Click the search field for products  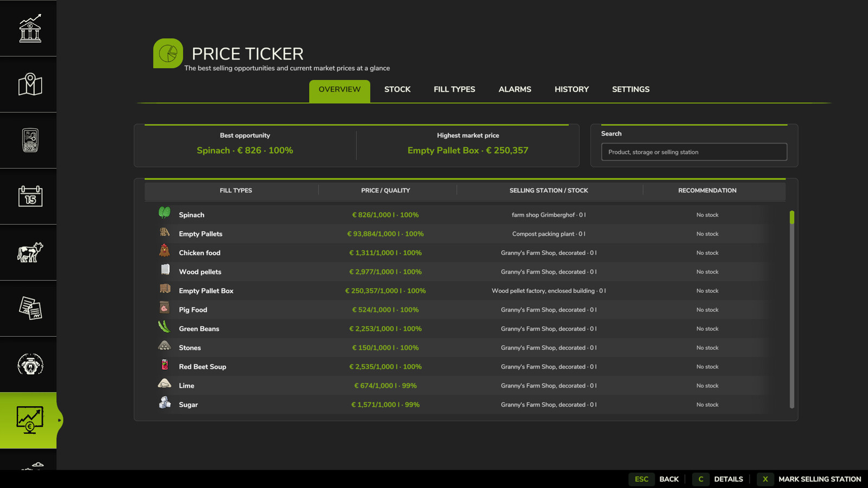point(694,152)
